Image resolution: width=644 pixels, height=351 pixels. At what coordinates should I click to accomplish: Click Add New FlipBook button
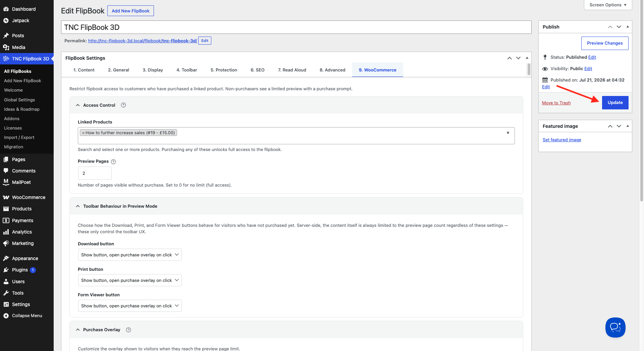(x=130, y=11)
